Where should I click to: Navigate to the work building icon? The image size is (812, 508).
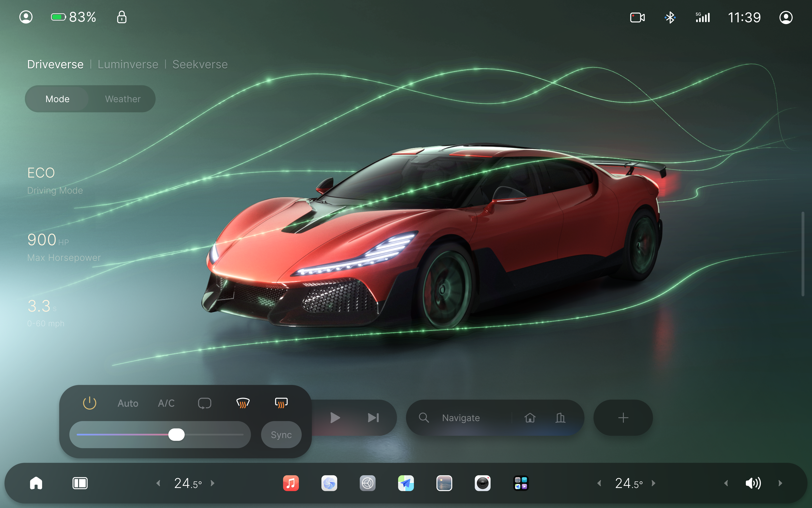coord(560,418)
